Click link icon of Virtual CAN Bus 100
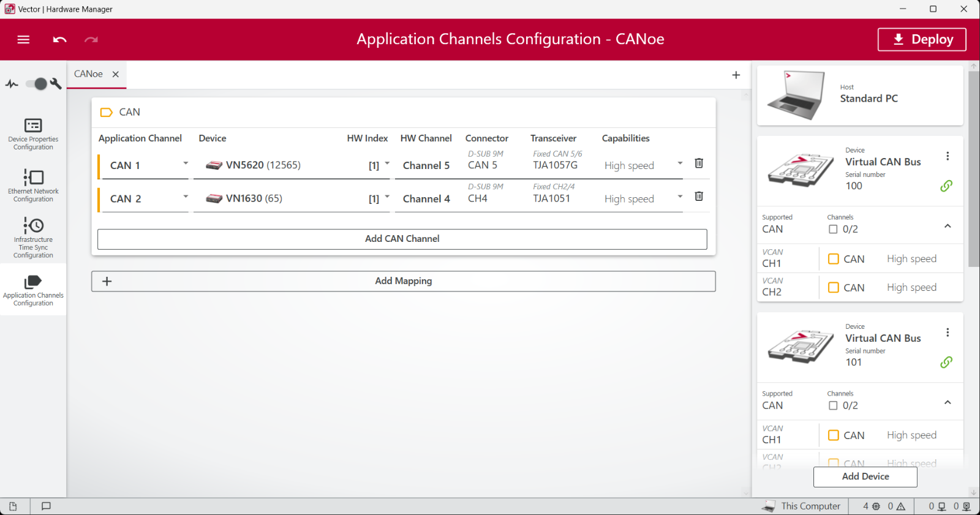The height and width of the screenshot is (515, 980). click(946, 186)
